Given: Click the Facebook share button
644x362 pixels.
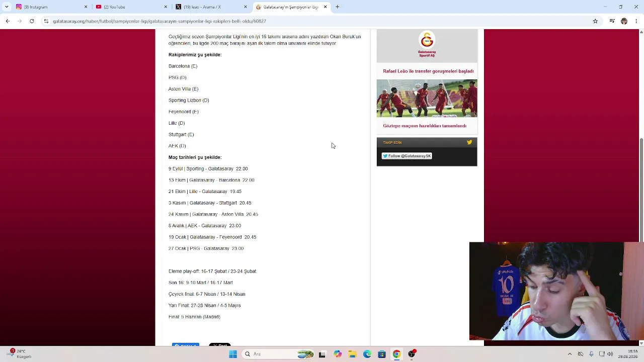Looking at the screenshot, I should pyautogui.click(x=186, y=344).
